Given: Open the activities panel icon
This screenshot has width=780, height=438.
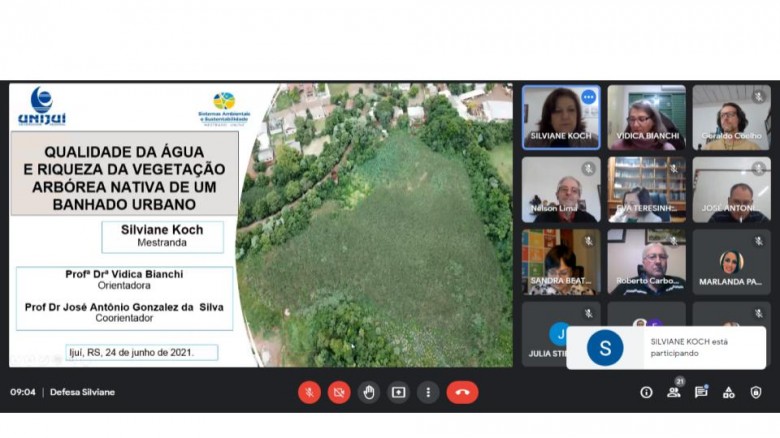Looking at the screenshot, I should pyautogui.click(x=728, y=392).
